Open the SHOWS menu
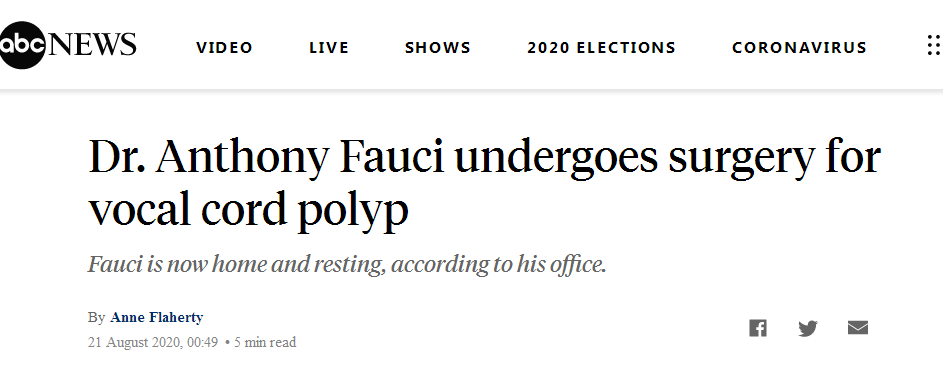This screenshot has height=372, width=943. point(438,47)
